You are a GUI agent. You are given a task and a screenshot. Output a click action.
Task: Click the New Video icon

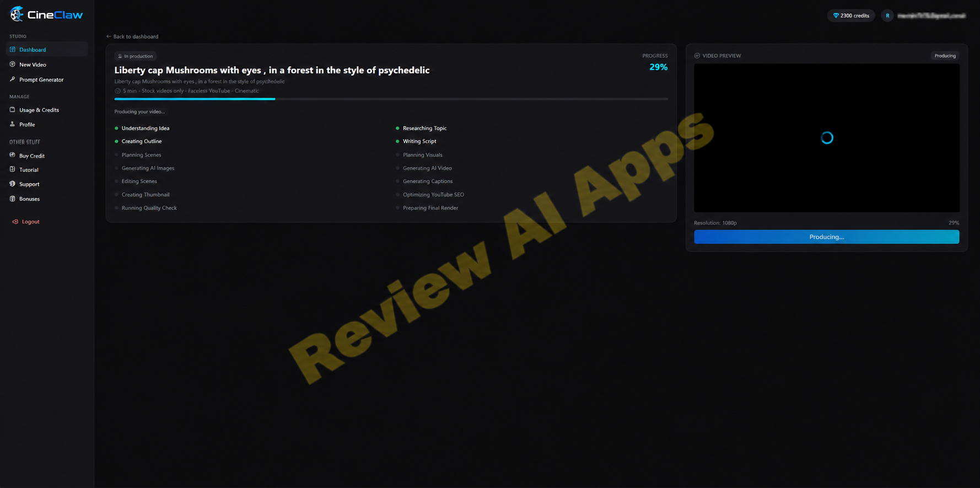click(13, 65)
